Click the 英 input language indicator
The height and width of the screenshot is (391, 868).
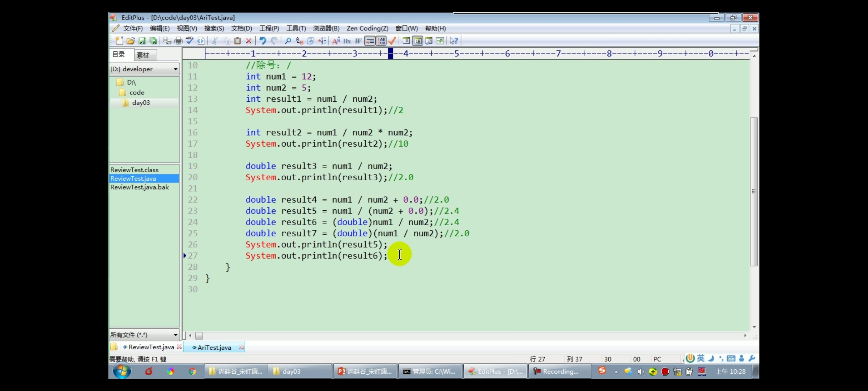[x=701, y=358]
